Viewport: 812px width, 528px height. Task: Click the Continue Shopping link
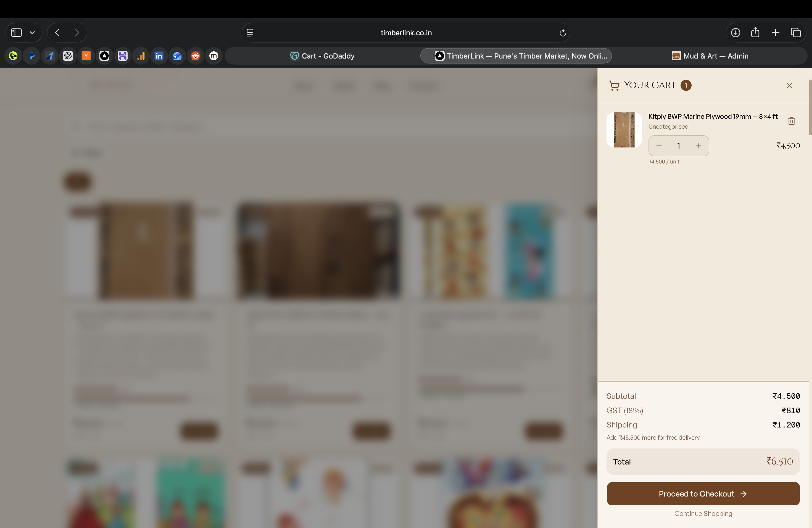coord(703,513)
